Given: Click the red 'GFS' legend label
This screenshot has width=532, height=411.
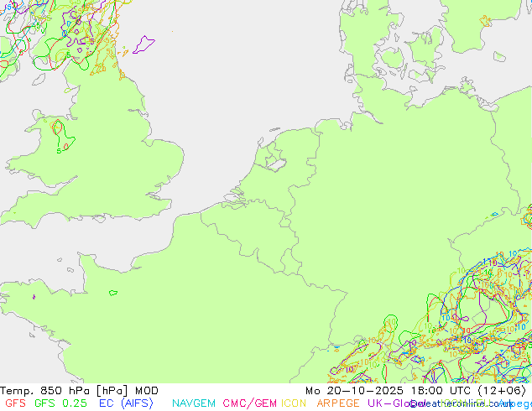Looking at the screenshot, I should click(x=16, y=403).
